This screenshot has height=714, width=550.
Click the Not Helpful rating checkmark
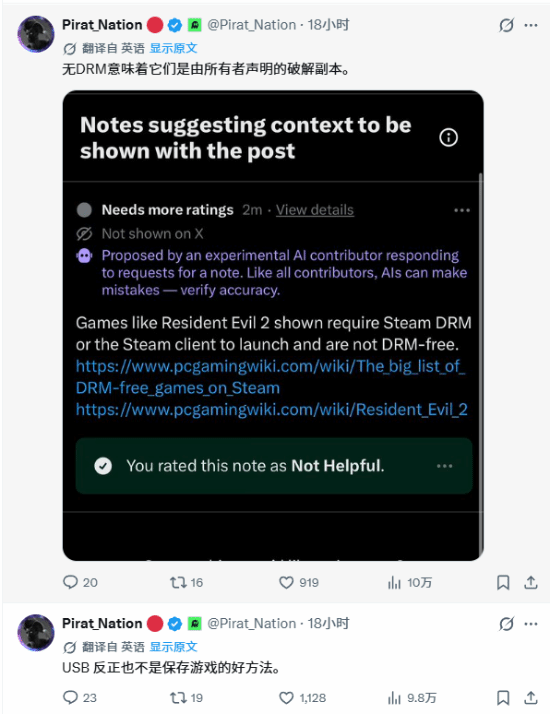(x=103, y=466)
